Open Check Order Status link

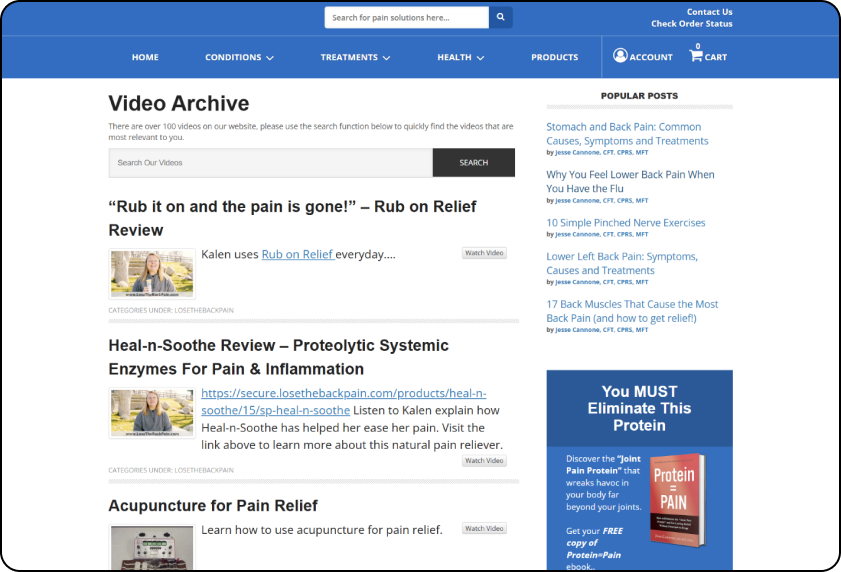pos(691,24)
